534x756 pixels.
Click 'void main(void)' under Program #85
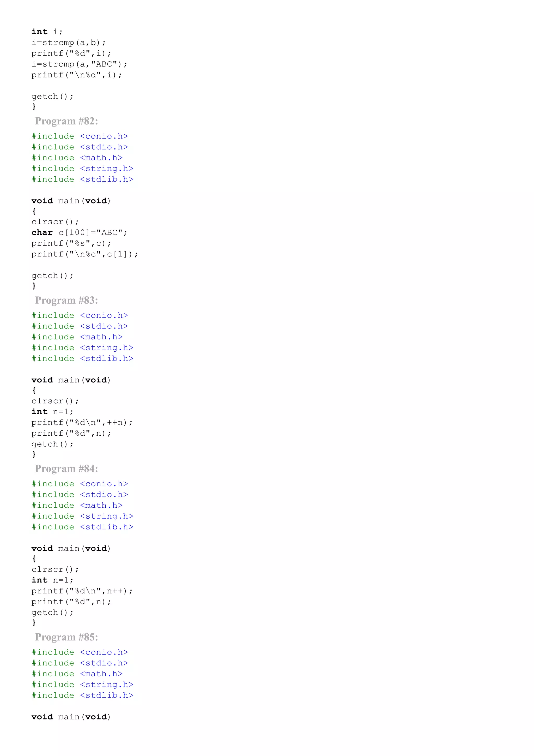point(71,717)
